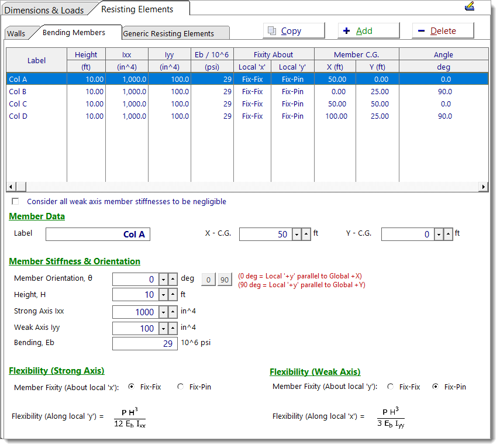Set orientation with the 0 preset button
500x448 pixels.
209,280
